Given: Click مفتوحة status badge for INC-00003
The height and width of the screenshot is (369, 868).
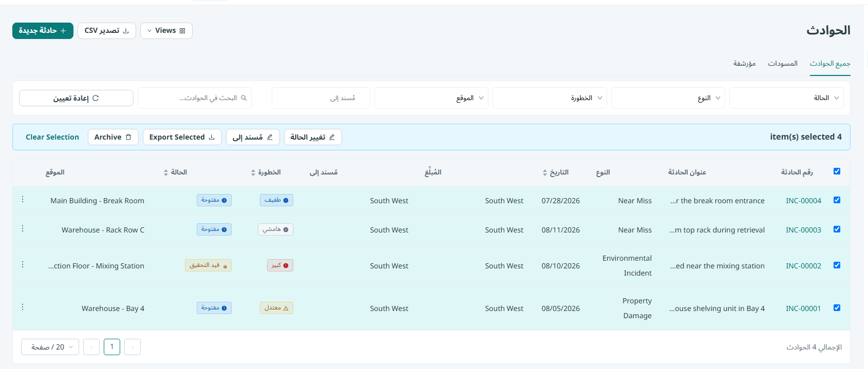Looking at the screenshot, I should pos(214,229).
